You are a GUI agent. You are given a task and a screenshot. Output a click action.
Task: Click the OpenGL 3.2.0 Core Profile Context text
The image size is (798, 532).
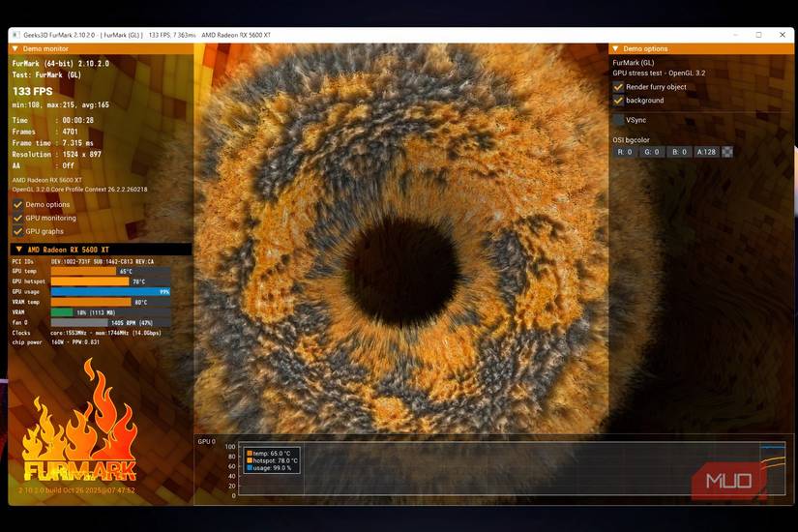click(x=80, y=190)
